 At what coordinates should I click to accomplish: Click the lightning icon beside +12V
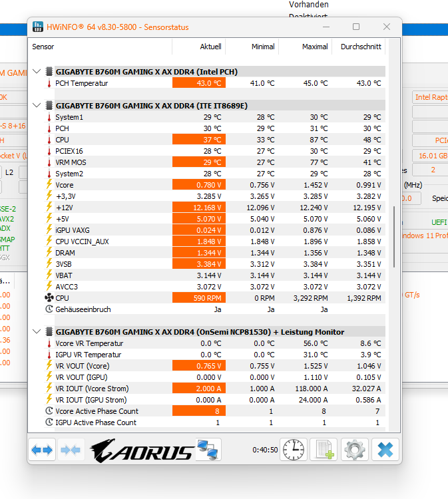49,208
